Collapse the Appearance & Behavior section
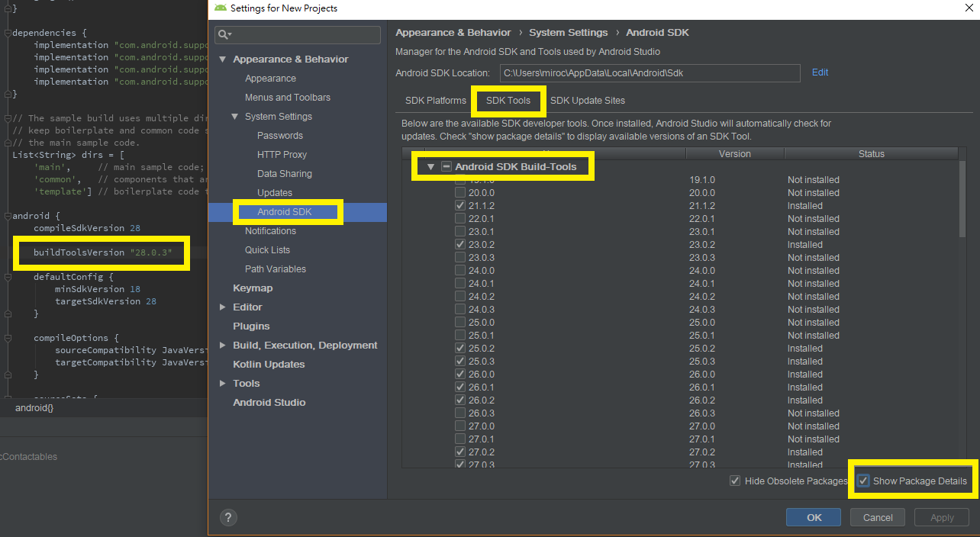Screen dimensions: 980x537 [x=222, y=59]
